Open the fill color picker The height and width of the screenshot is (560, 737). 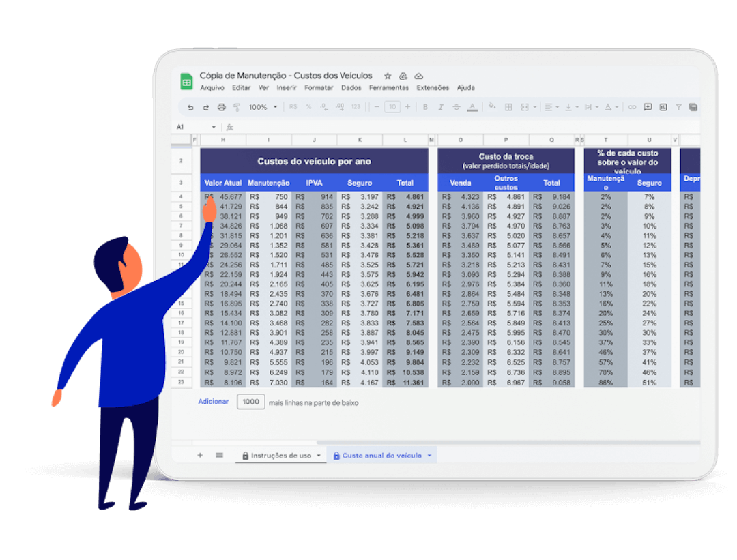coord(492,106)
